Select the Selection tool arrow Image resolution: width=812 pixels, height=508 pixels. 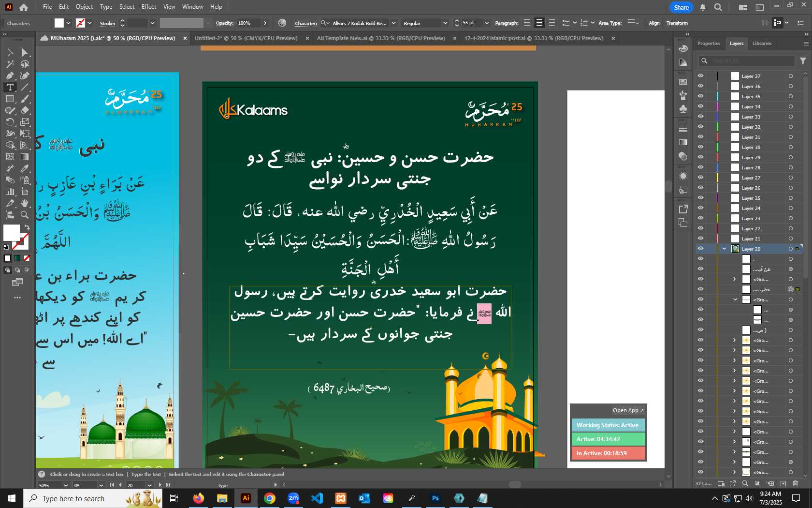(x=10, y=52)
